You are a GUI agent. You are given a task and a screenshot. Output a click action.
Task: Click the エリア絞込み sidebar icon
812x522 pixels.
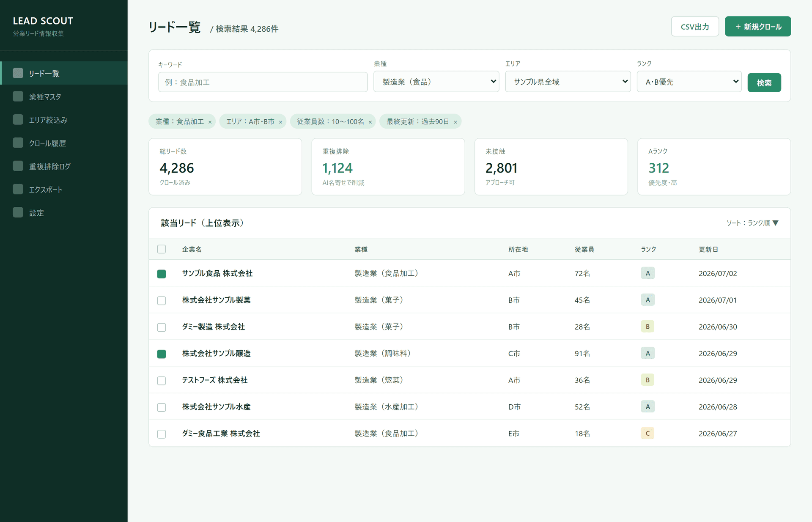(18, 120)
